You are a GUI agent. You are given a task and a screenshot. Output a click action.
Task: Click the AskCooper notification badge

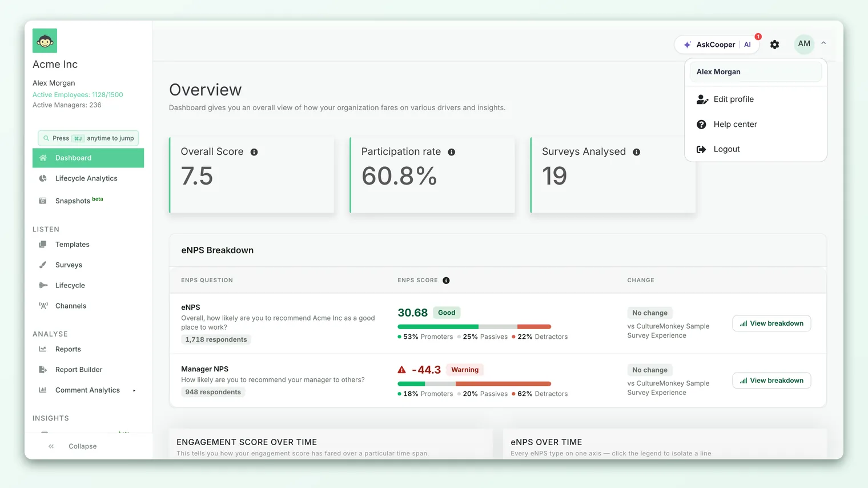coord(758,37)
